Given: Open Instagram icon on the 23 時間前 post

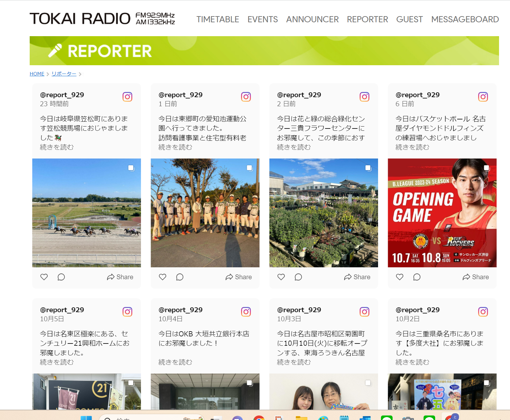Looking at the screenshot, I should pos(127,97).
